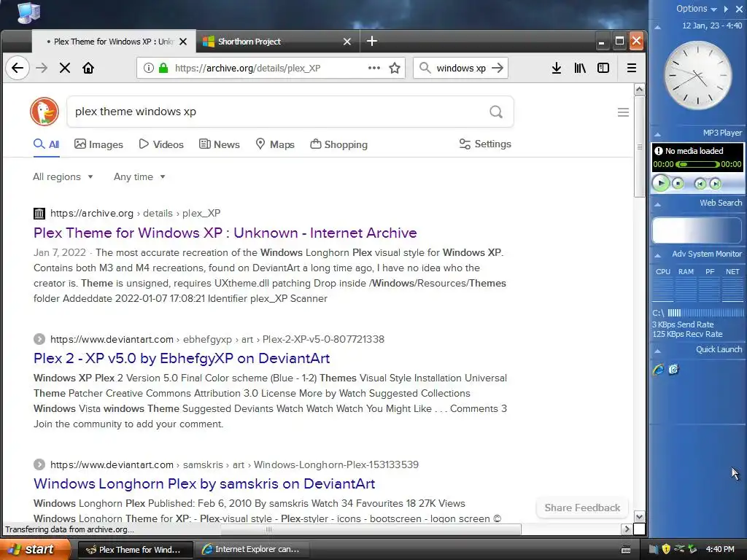Open the browser home page icon

pyautogui.click(x=88, y=68)
